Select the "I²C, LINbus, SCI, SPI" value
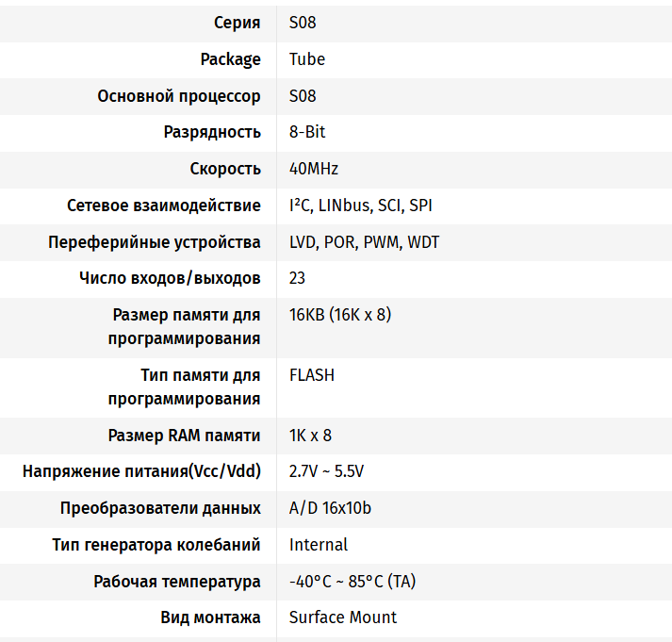Image resolution: width=672 pixels, height=642 pixels. coord(361,206)
